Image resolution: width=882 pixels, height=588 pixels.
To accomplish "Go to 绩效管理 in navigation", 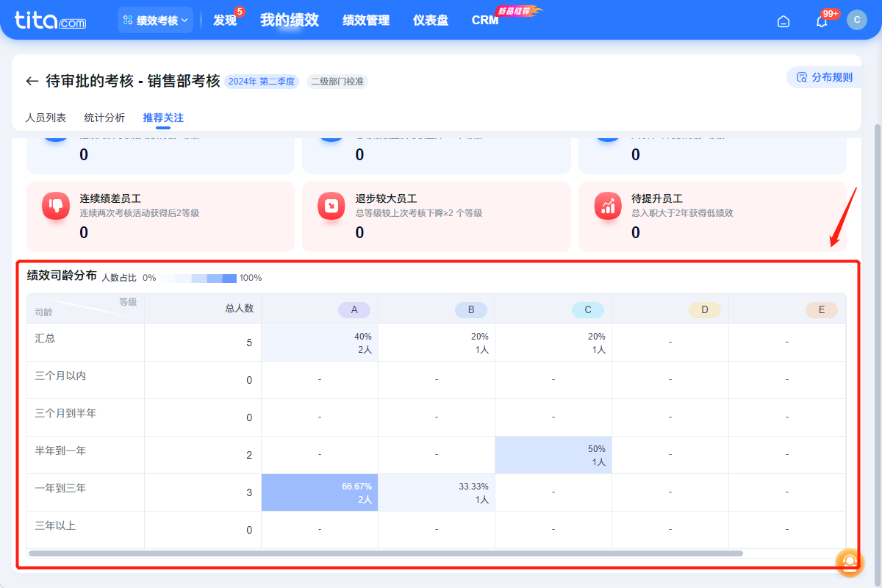I will [366, 21].
